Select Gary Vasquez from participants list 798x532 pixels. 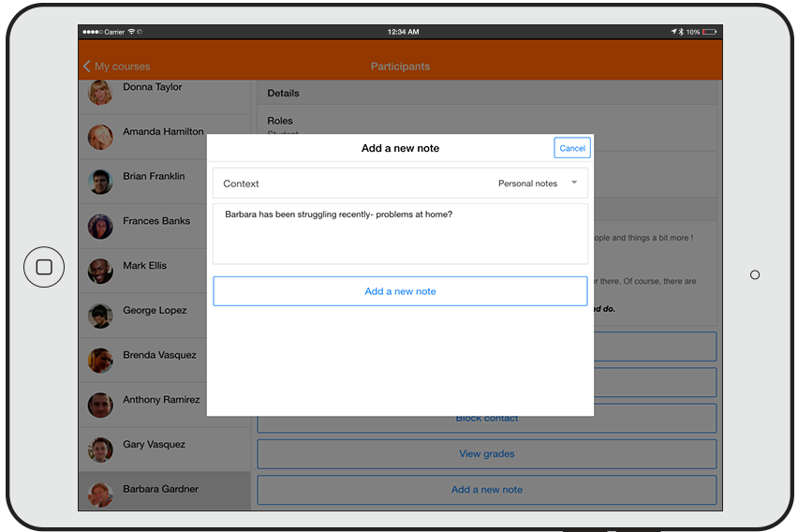click(154, 445)
